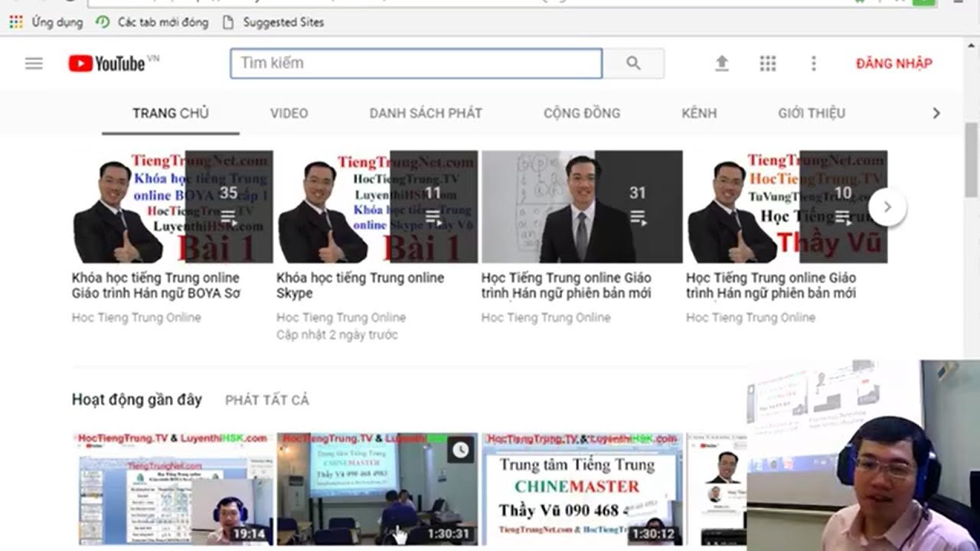Focus the Tìm kiếm search field
The image size is (980, 551).
pos(416,64)
